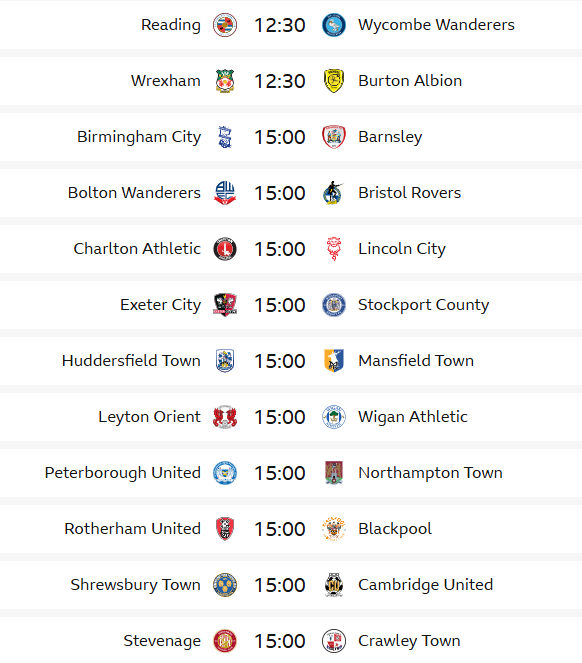Image resolution: width=582 pixels, height=663 pixels.
Task: Click the Wycombe Wanderers club badge
Action: tap(334, 25)
